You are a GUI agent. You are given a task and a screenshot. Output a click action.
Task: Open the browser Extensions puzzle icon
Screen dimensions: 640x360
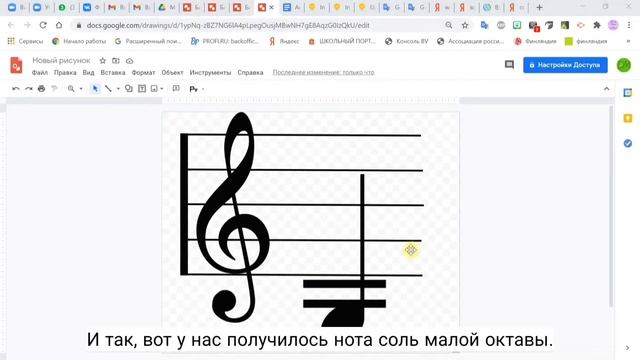(x=597, y=25)
